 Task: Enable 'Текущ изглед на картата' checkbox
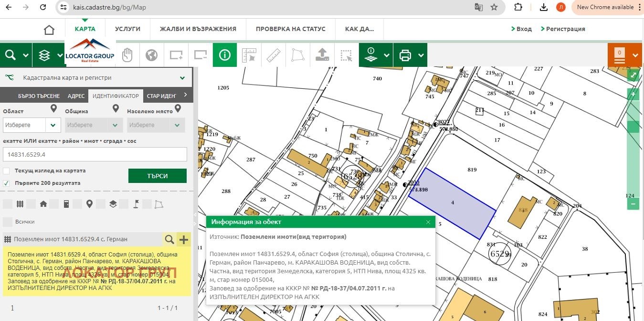pos(6,171)
